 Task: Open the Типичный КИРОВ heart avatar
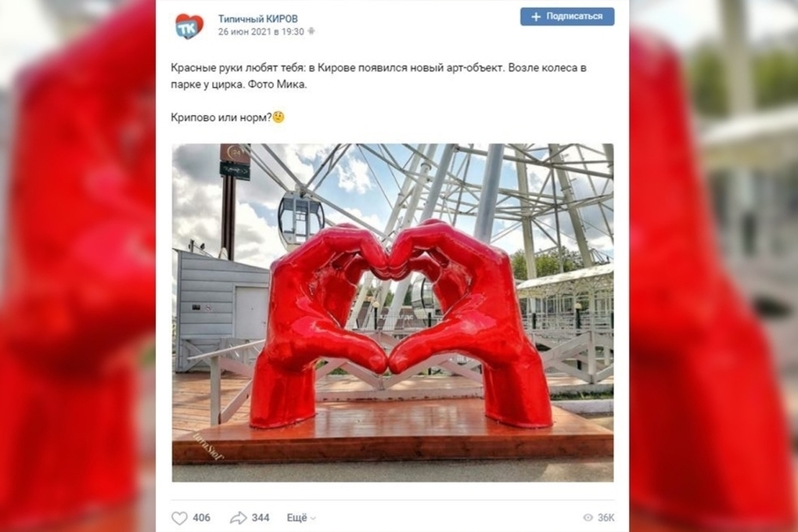tap(189, 26)
